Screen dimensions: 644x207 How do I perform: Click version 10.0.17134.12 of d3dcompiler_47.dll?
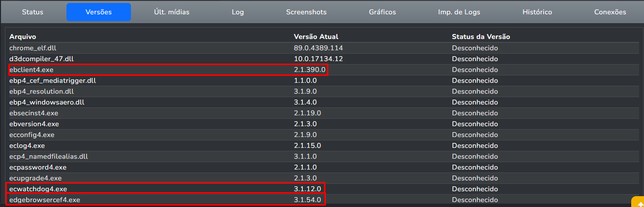318,59
